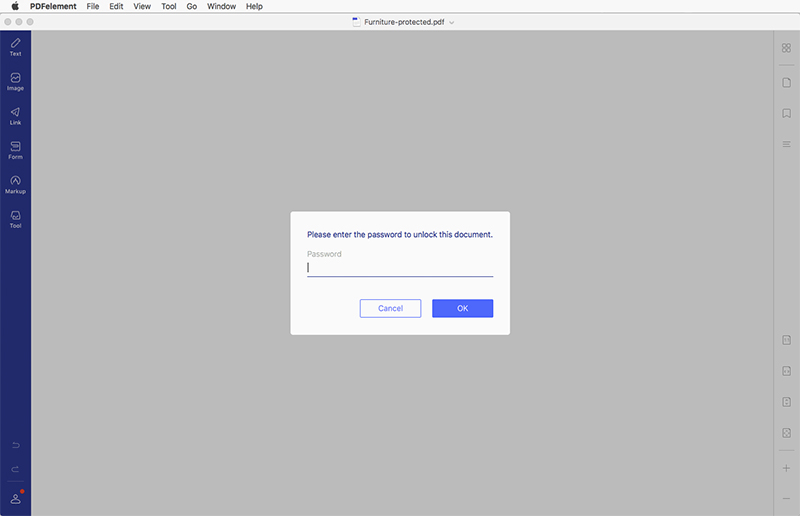The height and width of the screenshot is (516, 800).
Task: Open the Link tool in sidebar
Action: [x=15, y=116]
